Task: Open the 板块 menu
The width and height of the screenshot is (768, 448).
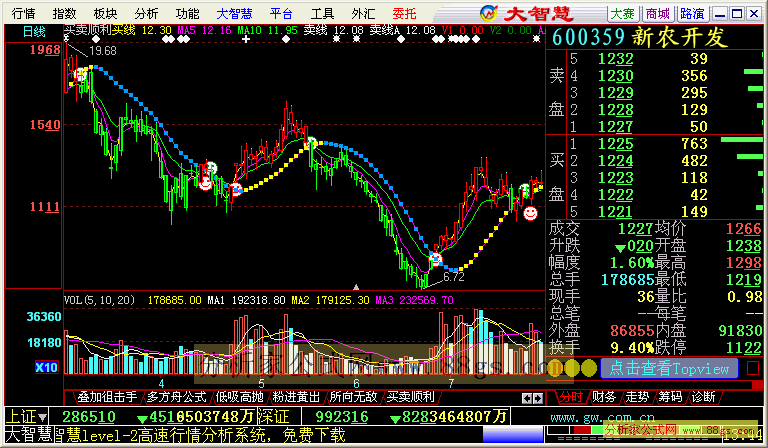Action: pos(105,14)
